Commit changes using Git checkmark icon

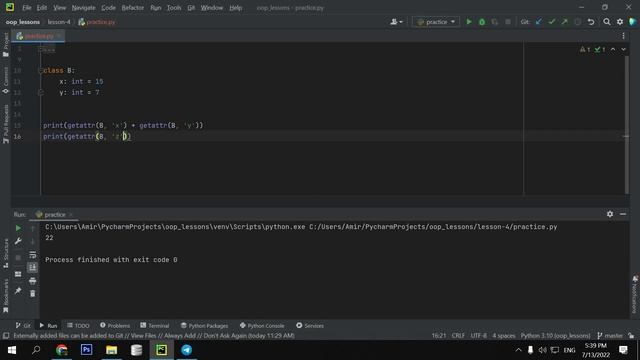coord(551,22)
